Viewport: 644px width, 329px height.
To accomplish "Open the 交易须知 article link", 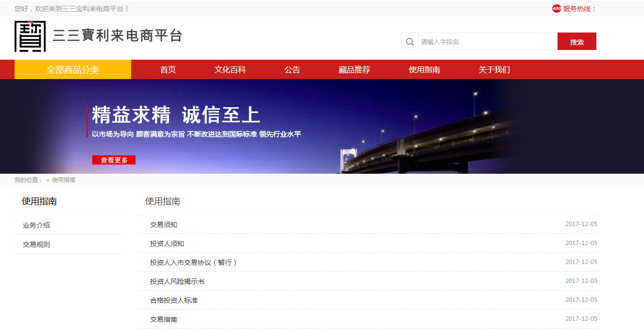I will (x=164, y=225).
